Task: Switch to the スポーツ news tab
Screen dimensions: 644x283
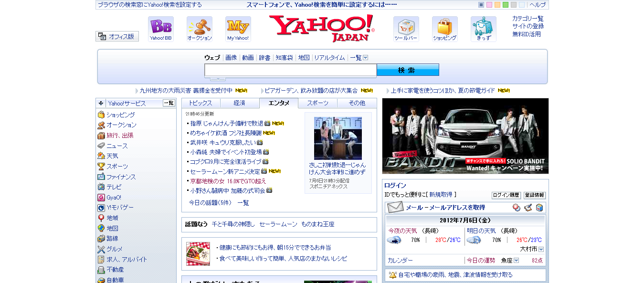Action: [318, 103]
